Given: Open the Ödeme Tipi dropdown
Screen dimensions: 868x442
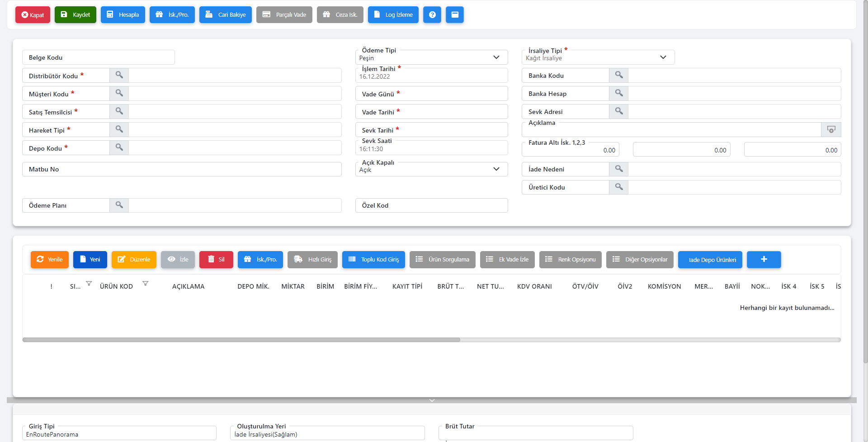Looking at the screenshot, I should [x=496, y=57].
